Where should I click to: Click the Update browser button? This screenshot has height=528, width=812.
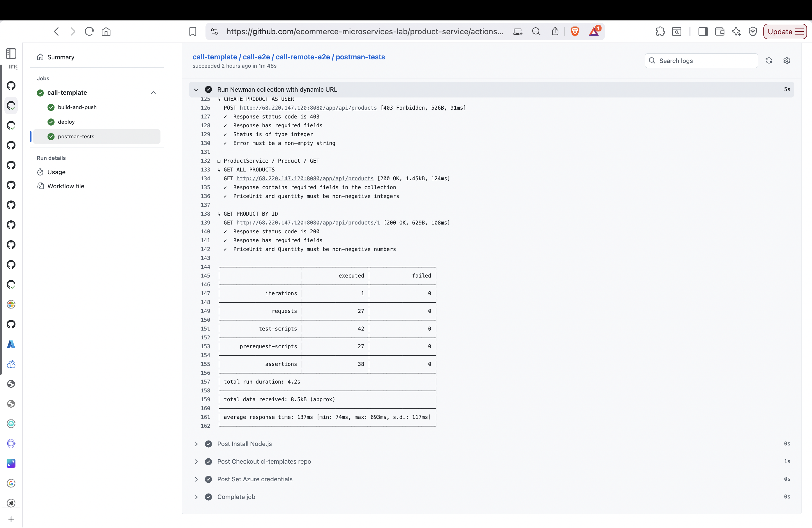(785, 32)
